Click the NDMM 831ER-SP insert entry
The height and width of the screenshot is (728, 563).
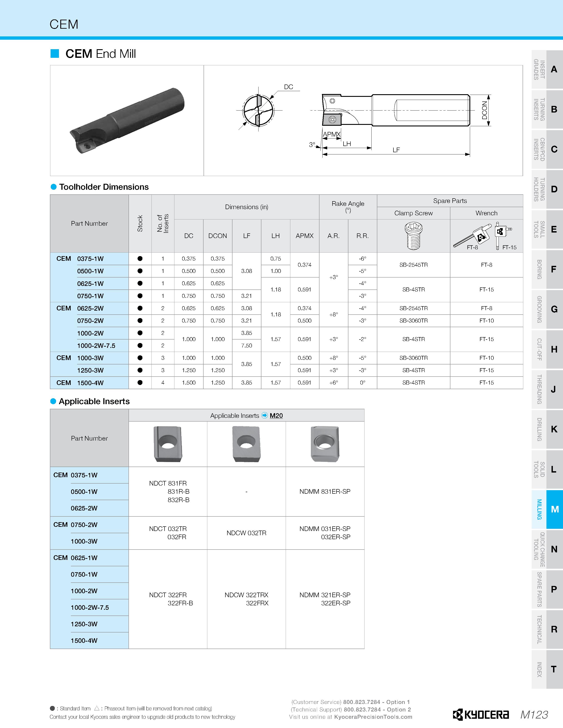pyautogui.click(x=325, y=491)
